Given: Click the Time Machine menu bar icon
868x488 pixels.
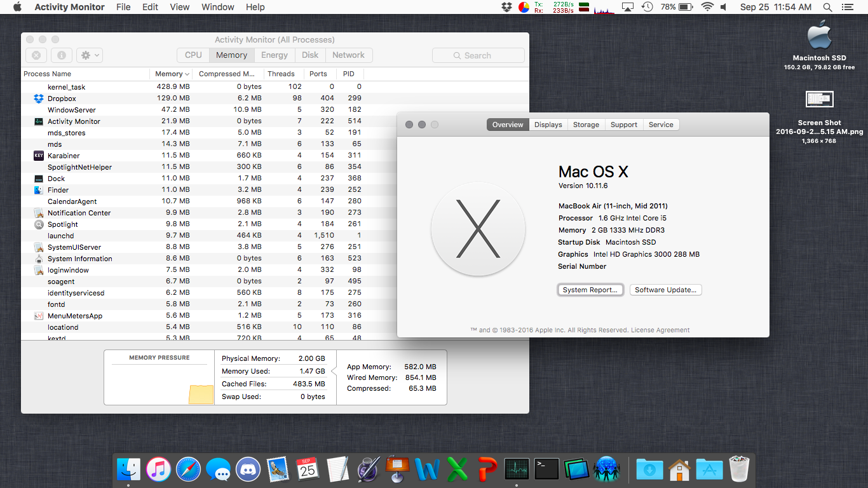Looking at the screenshot, I should 647,7.
